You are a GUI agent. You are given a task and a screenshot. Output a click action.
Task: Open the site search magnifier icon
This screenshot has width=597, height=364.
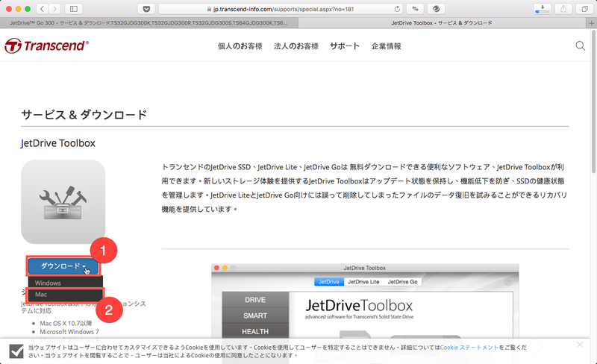click(581, 46)
